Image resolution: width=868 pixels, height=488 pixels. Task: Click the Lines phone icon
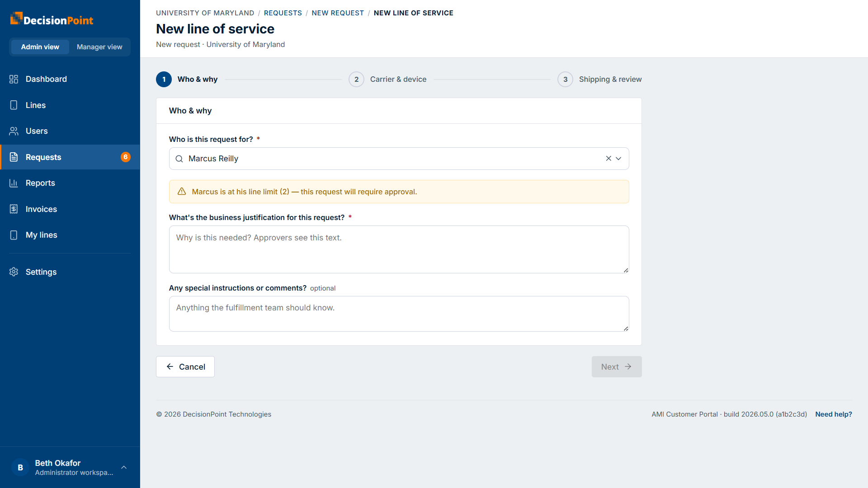[x=14, y=105]
